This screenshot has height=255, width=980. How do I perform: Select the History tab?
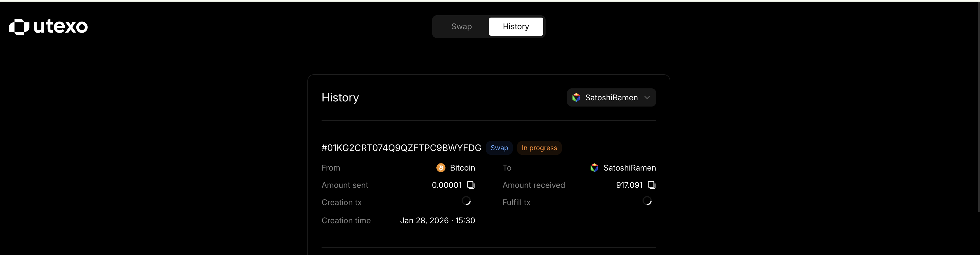pos(516,27)
